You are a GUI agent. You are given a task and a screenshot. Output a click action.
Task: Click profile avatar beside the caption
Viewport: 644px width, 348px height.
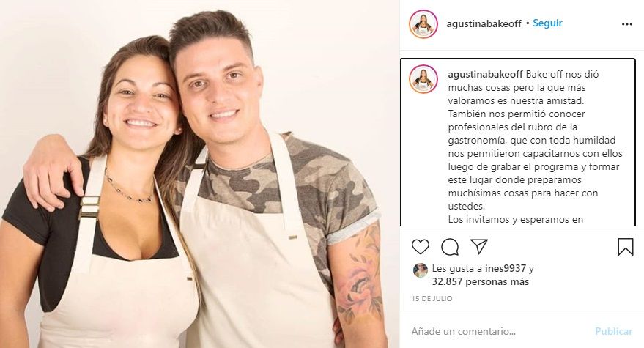click(423, 79)
